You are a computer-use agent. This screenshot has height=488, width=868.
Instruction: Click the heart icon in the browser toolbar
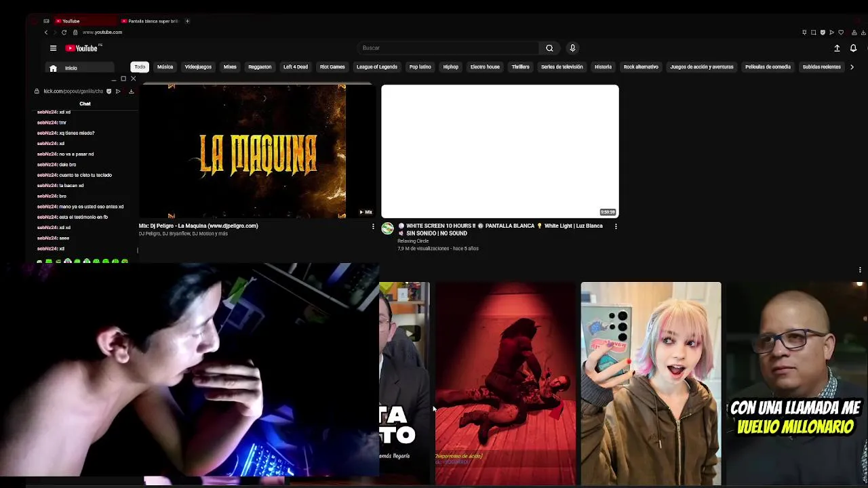tap(841, 33)
